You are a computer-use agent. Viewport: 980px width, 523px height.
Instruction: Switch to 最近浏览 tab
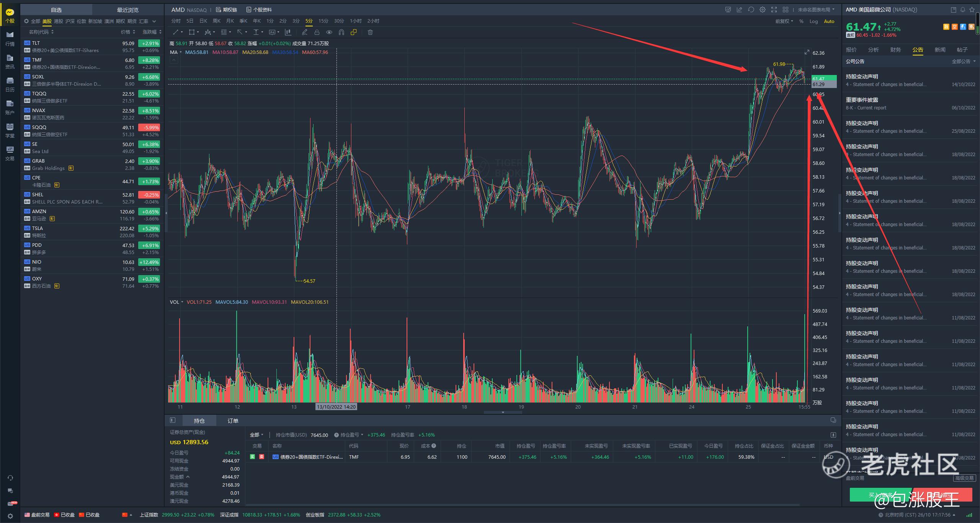click(x=128, y=10)
